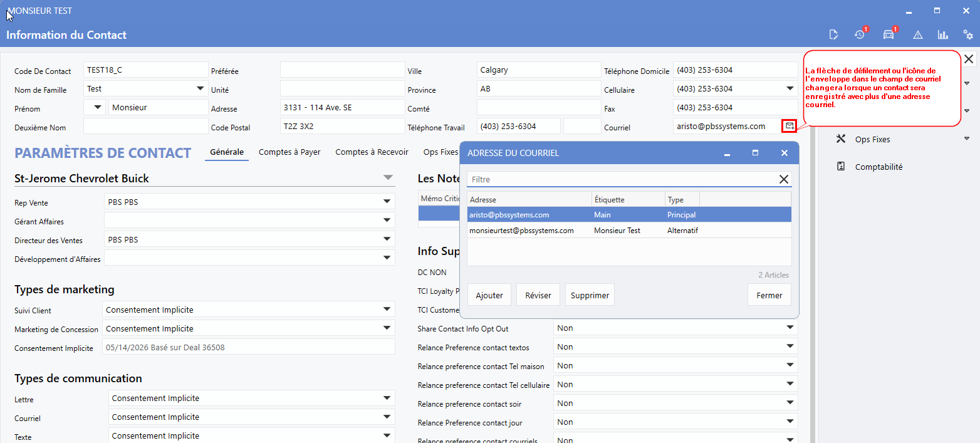The width and height of the screenshot is (980, 443).
Task: Open the Suivi Client consent dropdown
Action: click(387, 310)
